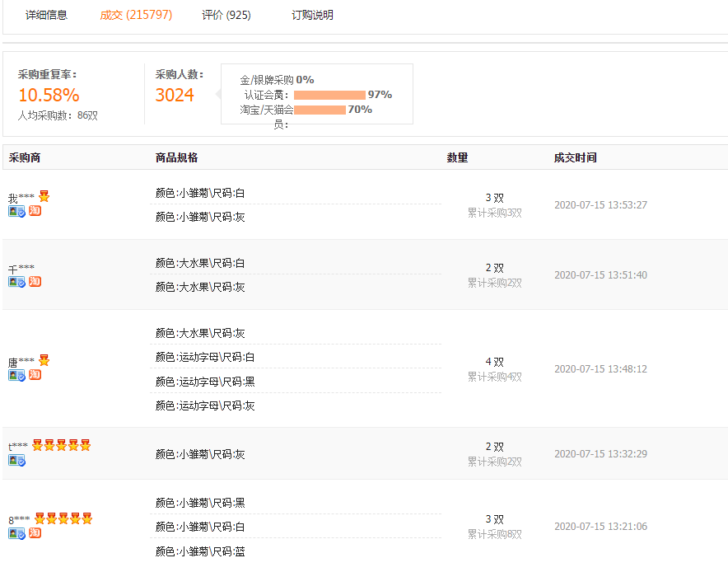Click the medal icon next to 我***

click(x=44, y=196)
